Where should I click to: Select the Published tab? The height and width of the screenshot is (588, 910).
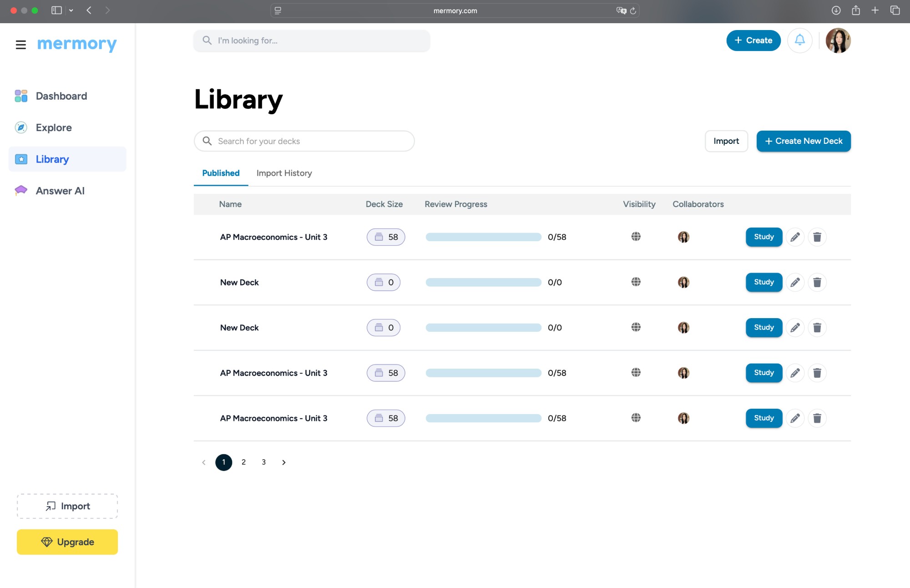221,173
